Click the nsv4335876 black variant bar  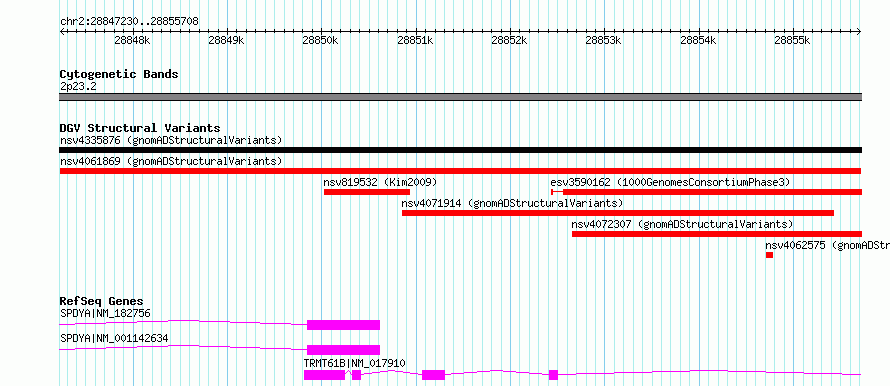[460, 150]
